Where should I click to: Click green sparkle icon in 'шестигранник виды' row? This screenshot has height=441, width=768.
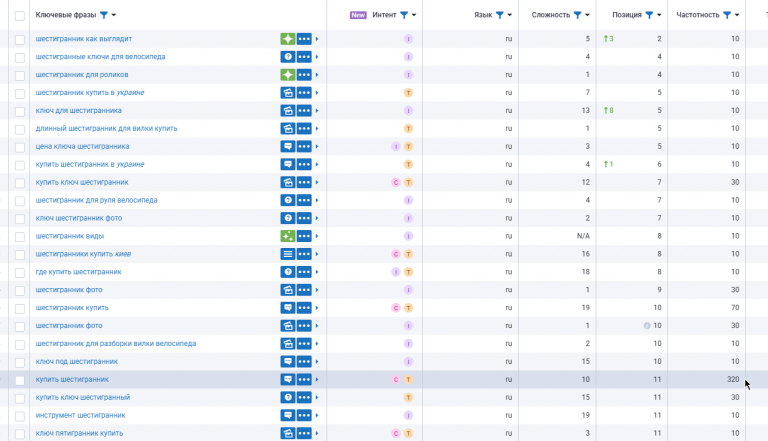(288, 236)
